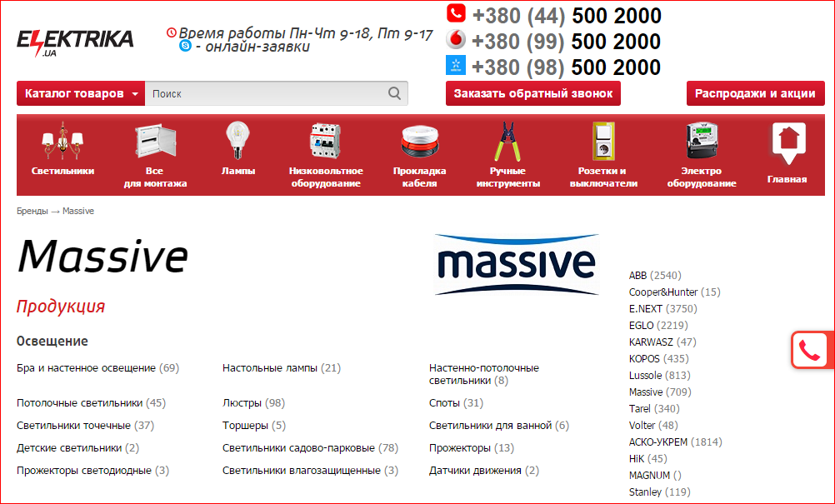Click the clock icon beside working hours
835x504 pixels.
point(172,33)
